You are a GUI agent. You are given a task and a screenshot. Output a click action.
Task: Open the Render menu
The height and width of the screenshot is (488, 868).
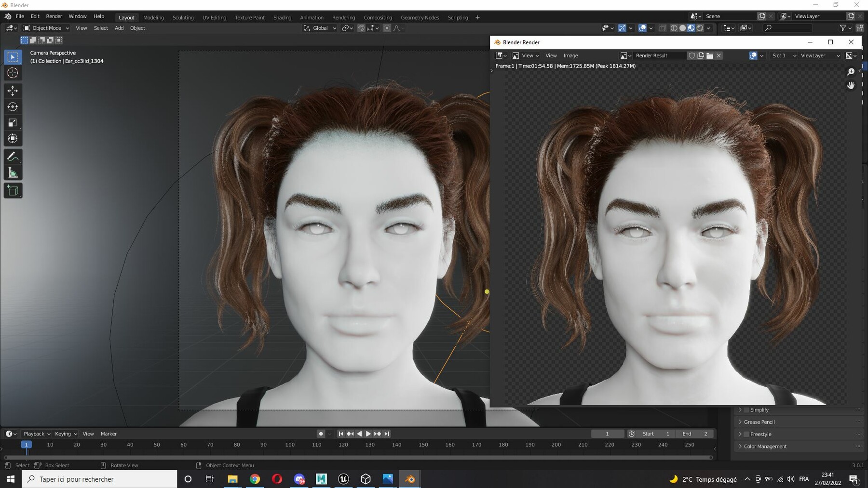click(54, 16)
